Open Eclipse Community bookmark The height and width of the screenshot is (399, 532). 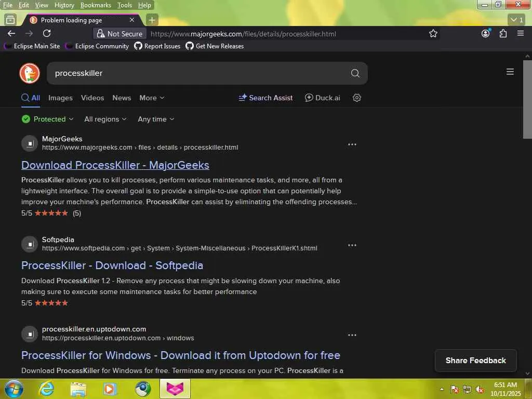pos(97,46)
